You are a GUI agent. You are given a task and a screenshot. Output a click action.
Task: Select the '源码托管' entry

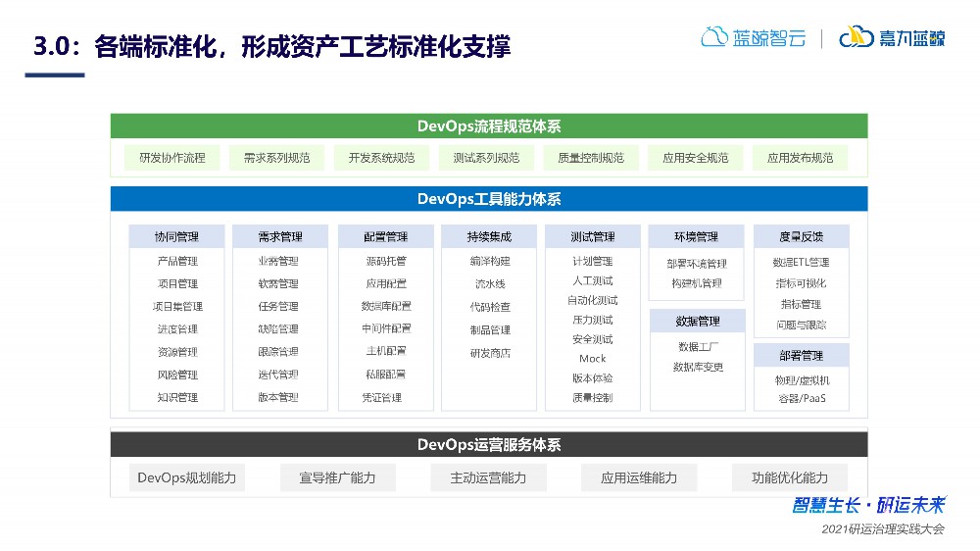point(385,261)
